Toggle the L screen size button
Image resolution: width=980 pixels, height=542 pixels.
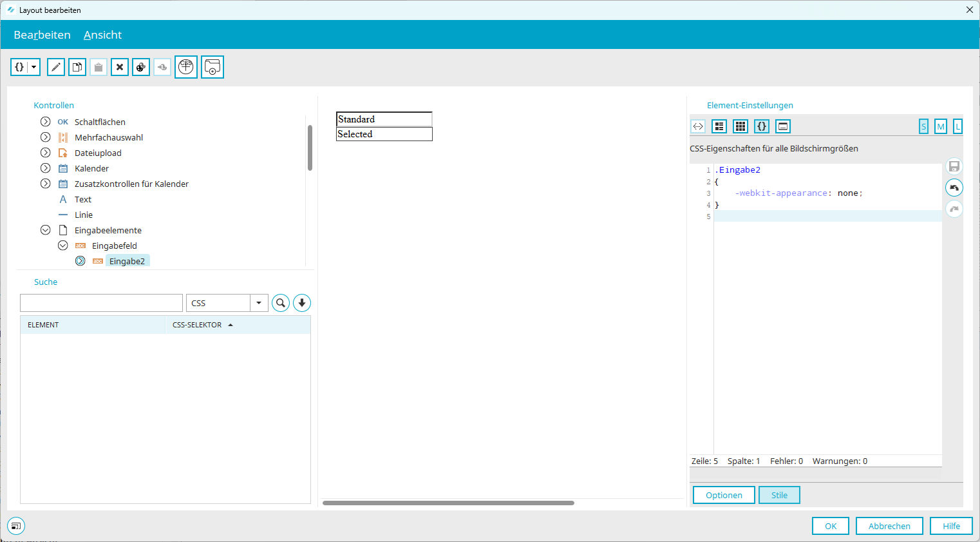tap(958, 127)
